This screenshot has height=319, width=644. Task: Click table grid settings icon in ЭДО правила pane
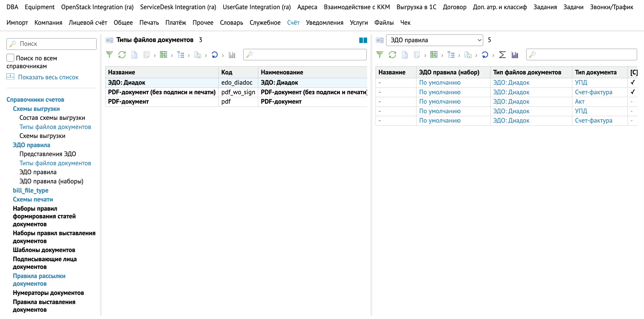[434, 55]
